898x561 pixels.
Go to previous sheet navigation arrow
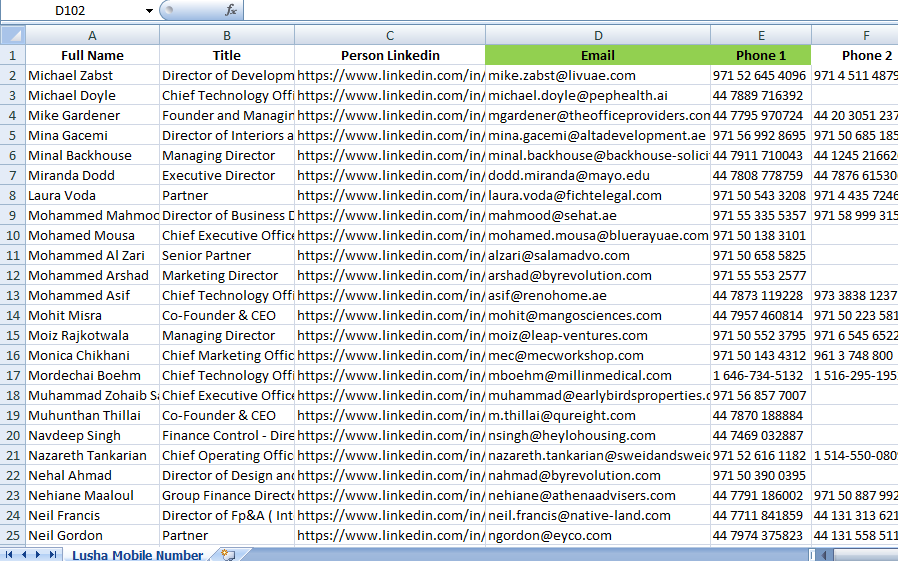(23, 554)
